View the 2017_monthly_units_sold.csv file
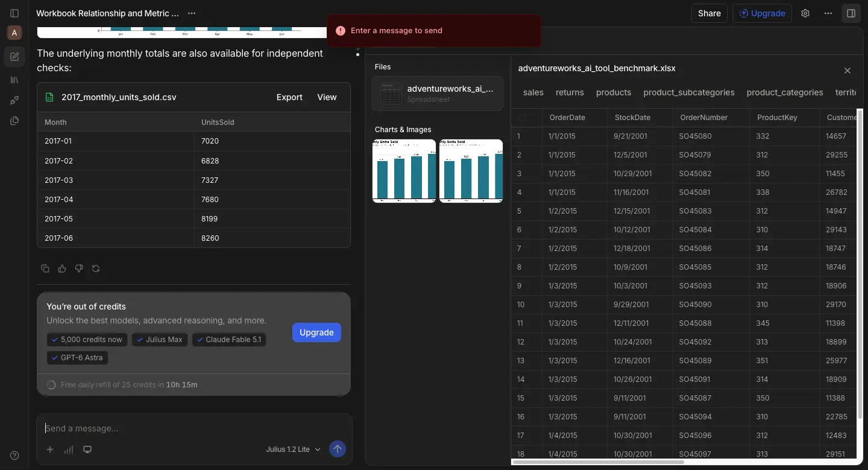This screenshot has width=868, height=470. [327, 97]
